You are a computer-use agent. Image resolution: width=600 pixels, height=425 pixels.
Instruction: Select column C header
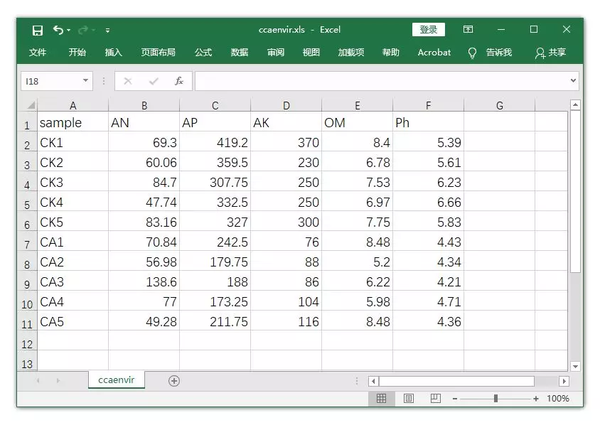coord(215,106)
